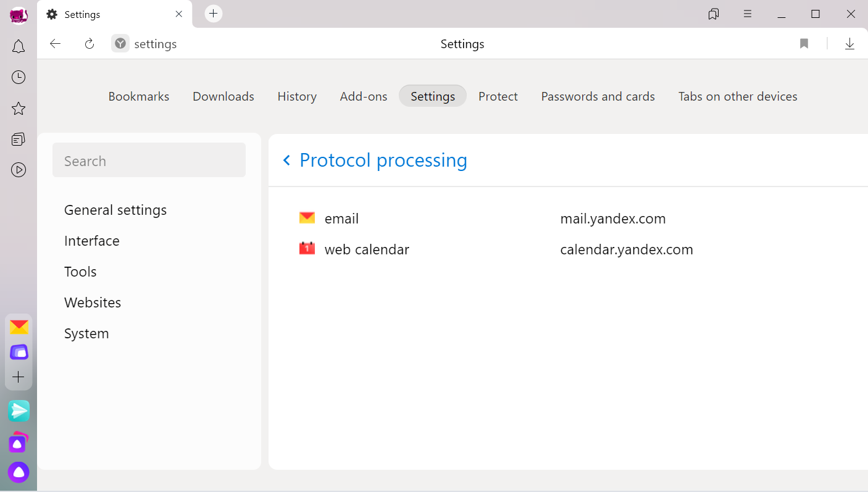
Task: Select the Settings browser tab title
Action: click(x=82, y=14)
